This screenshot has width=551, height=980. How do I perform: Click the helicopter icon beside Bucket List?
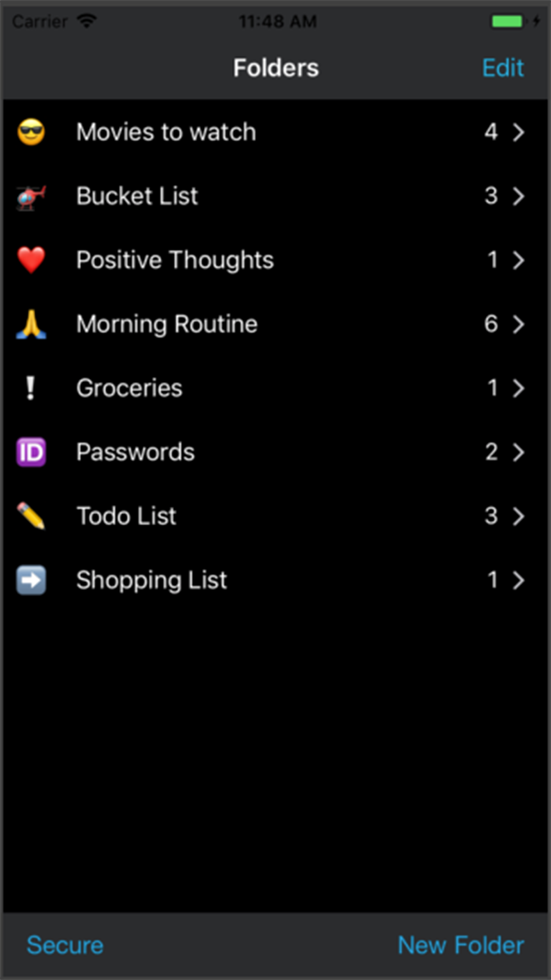tap(31, 197)
